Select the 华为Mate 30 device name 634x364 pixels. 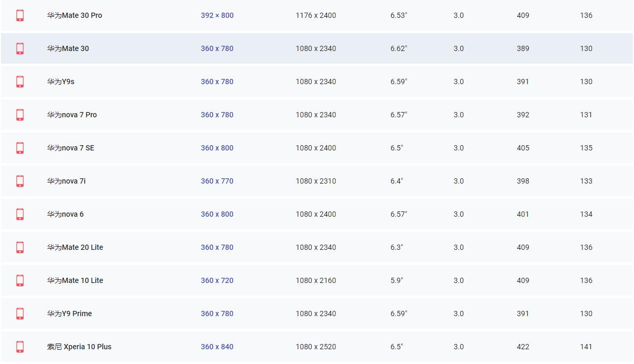[x=68, y=48]
